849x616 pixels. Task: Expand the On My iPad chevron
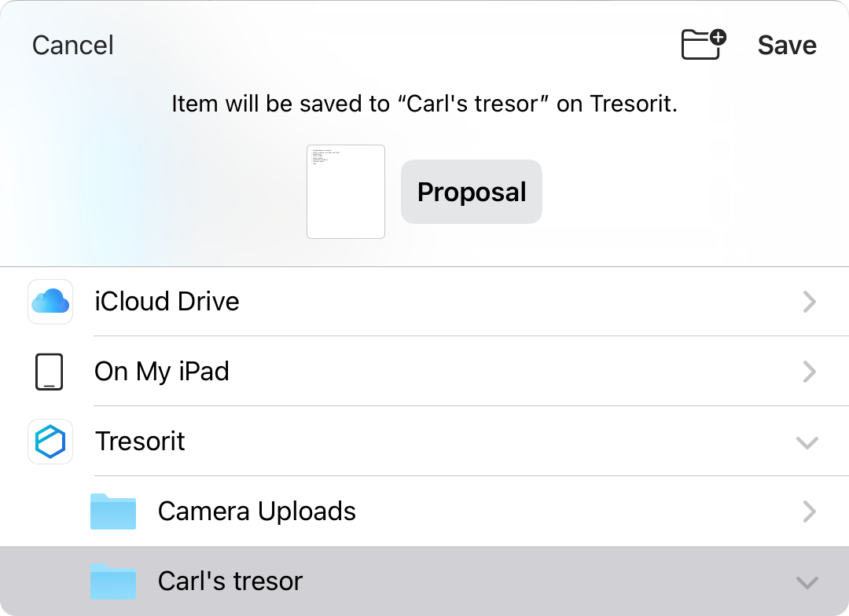809,372
